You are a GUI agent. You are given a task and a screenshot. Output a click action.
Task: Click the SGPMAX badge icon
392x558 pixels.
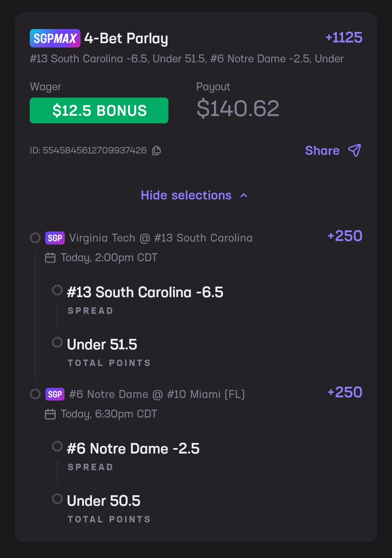tap(55, 38)
